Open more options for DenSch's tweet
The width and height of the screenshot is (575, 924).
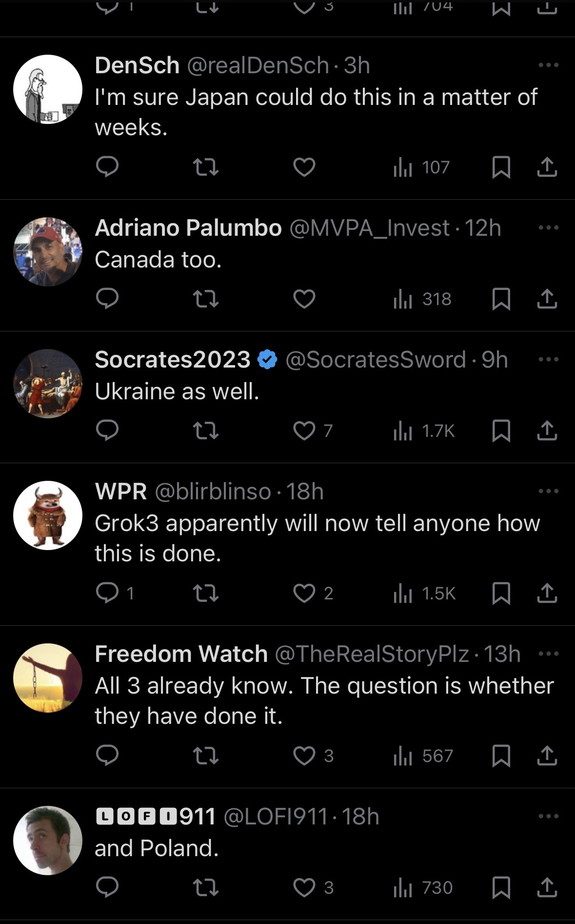[x=548, y=65]
